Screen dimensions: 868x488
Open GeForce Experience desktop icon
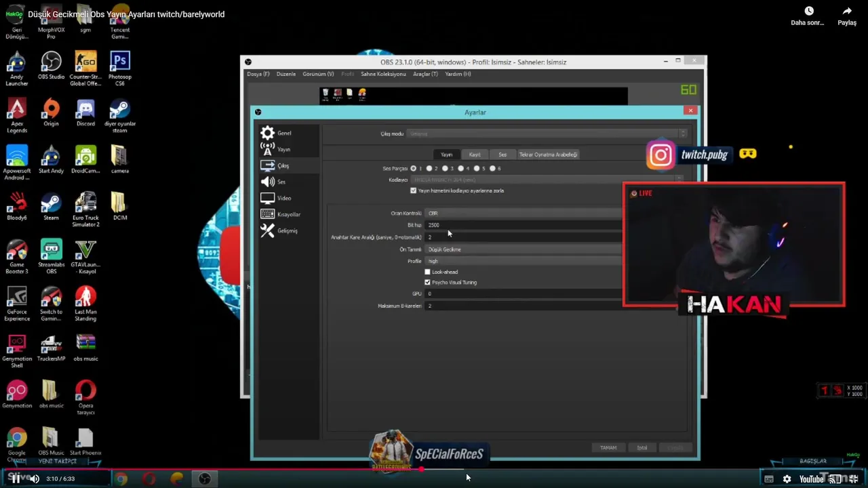[17, 304]
